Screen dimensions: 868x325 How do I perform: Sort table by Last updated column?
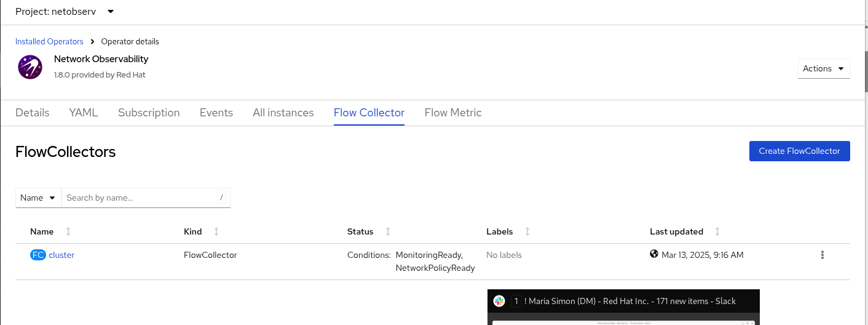[717, 231]
